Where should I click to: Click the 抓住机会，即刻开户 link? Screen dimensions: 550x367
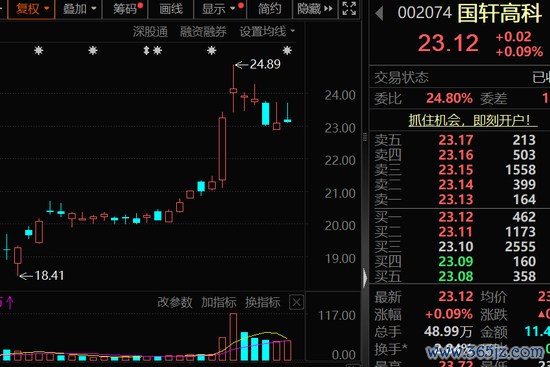pyautogui.click(x=472, y=120)
